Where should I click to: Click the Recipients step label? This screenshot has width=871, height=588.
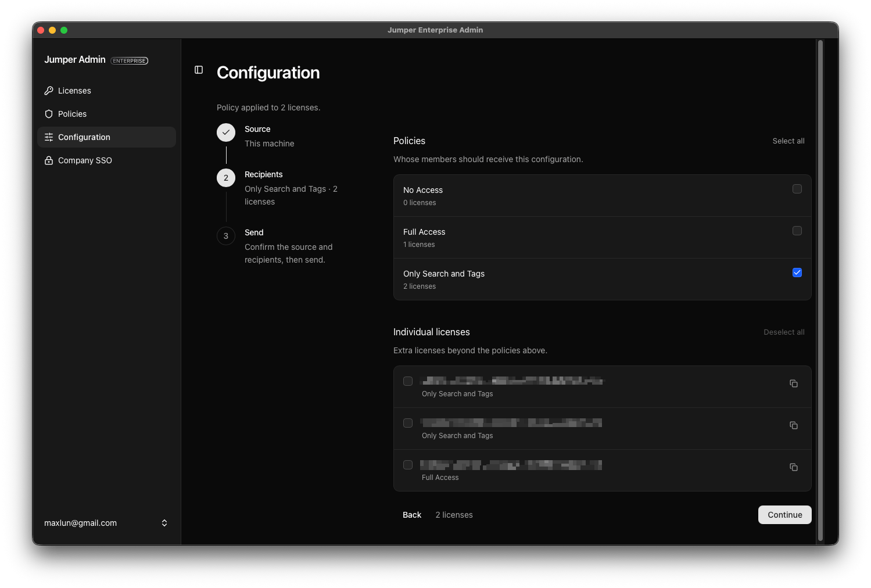click(x=264, y=174)
